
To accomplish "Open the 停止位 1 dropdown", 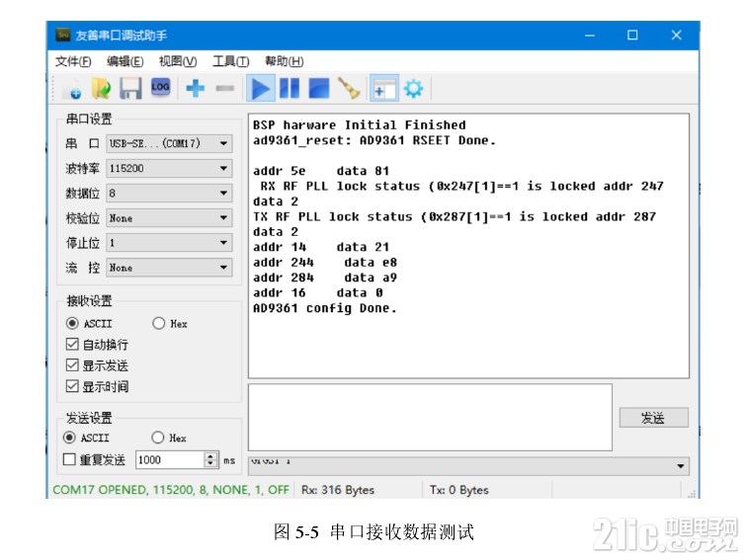I will click(169, 243).
